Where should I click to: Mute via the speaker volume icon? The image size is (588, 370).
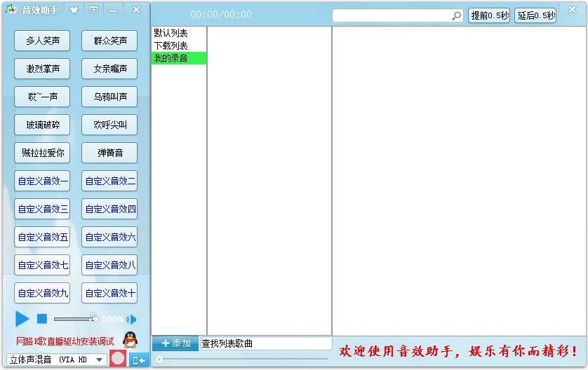coord(132,320)
